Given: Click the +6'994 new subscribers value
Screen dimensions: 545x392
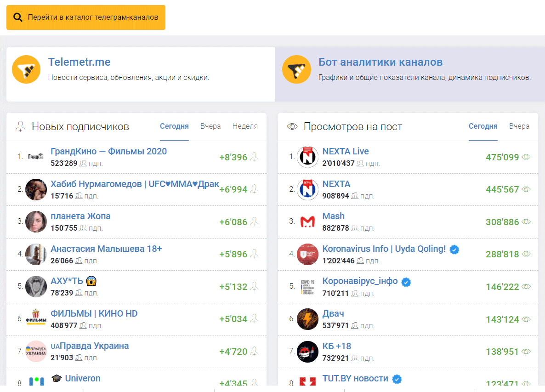Looking at the screenshot, I should pyautogui.click(x=233, y=189).
